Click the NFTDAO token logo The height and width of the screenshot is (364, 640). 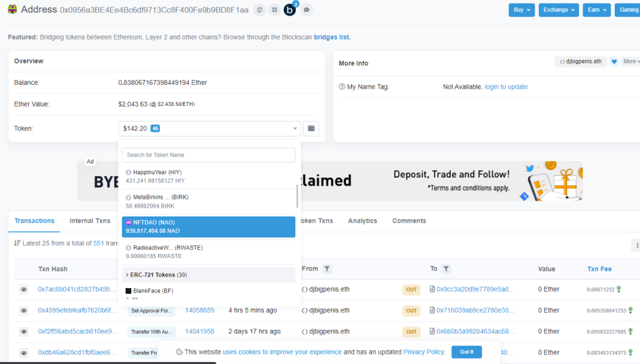128,223
